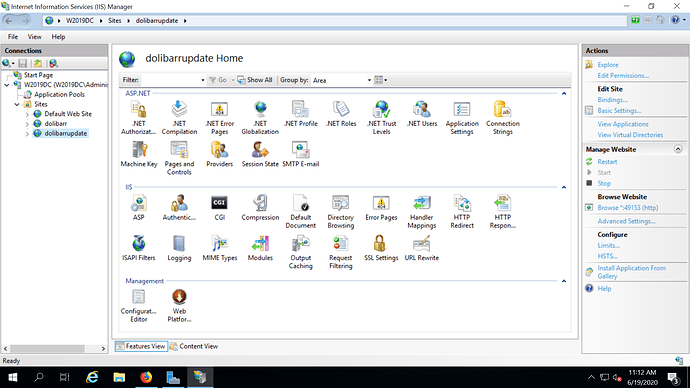
Task: Open the MIME Types feature
Action: pyautogui.click(x=220, y=249)
